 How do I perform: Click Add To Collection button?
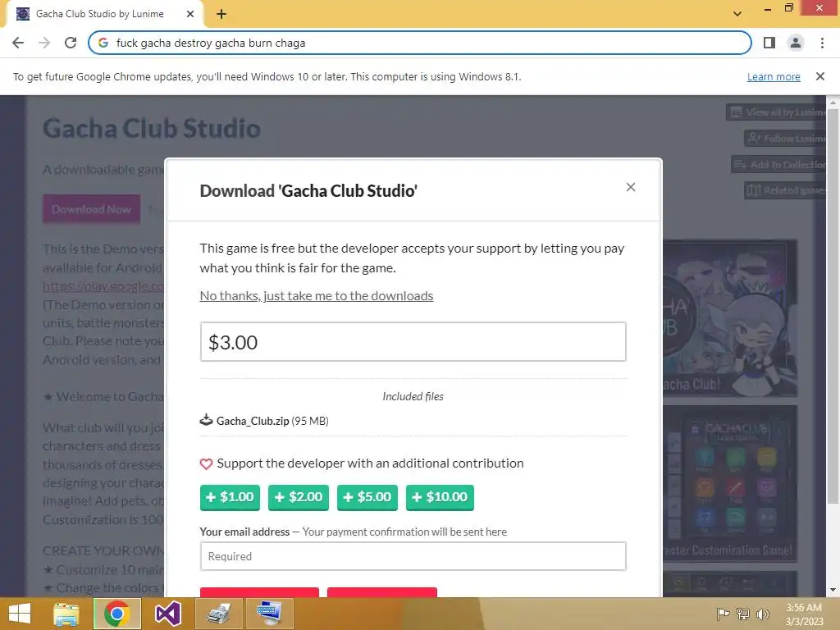779,164
